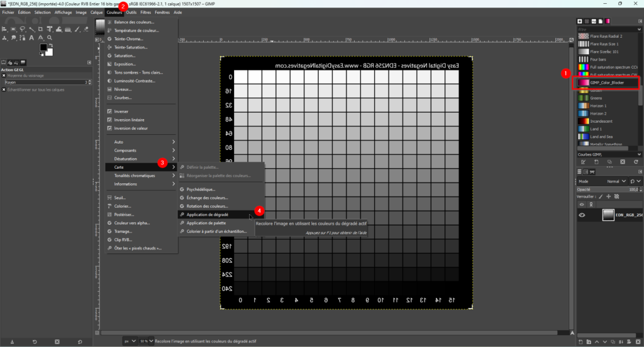The image size is (644, 347).
Task: Open the layer Mode dropdown
Action: [602, 181]
